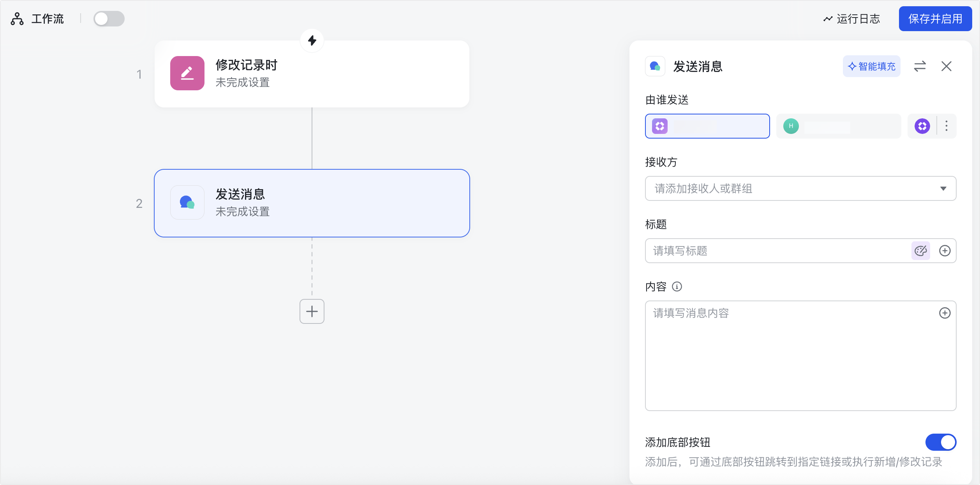Click the chat bubble icon in step 2

tap(187, 202)
